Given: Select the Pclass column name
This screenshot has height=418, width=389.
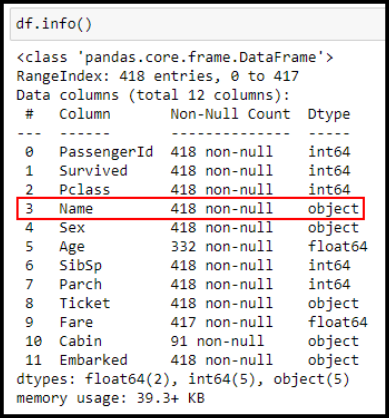Looking at the screenshot, I should click(85, 190).
